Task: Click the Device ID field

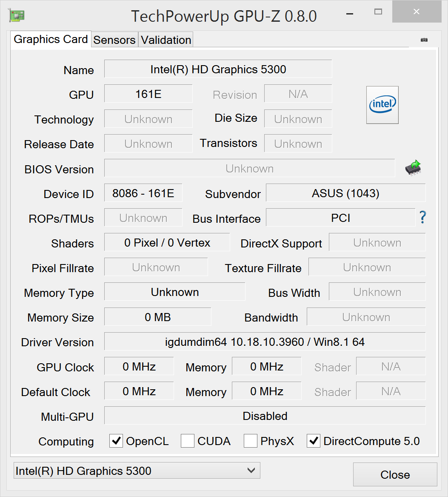Action: (143, 193)
